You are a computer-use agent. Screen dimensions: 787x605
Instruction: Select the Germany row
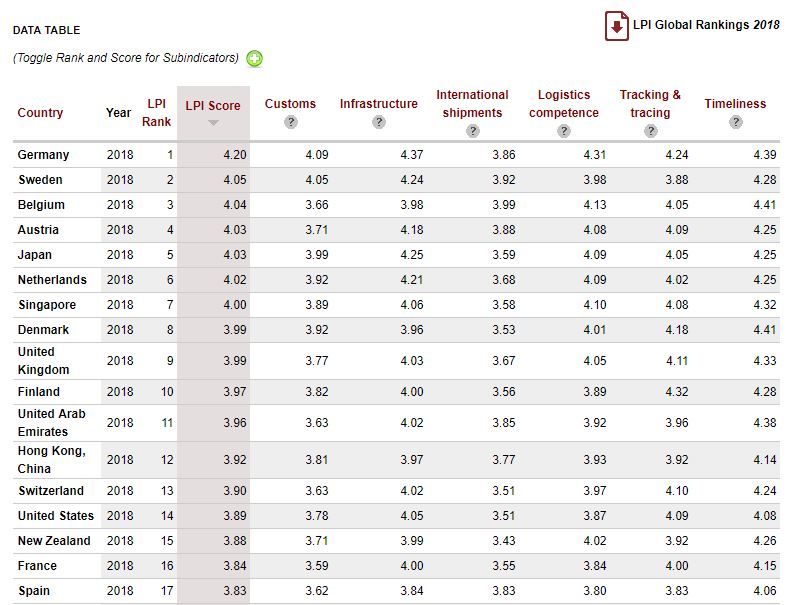point(43,155)
